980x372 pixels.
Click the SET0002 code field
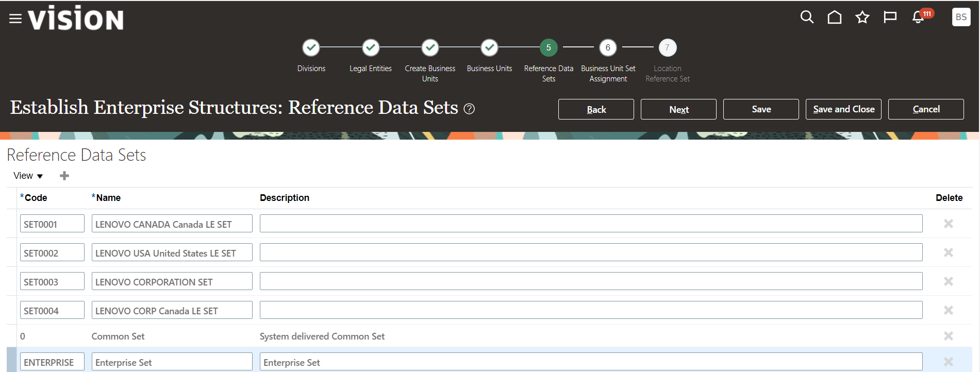pos(52,252)
